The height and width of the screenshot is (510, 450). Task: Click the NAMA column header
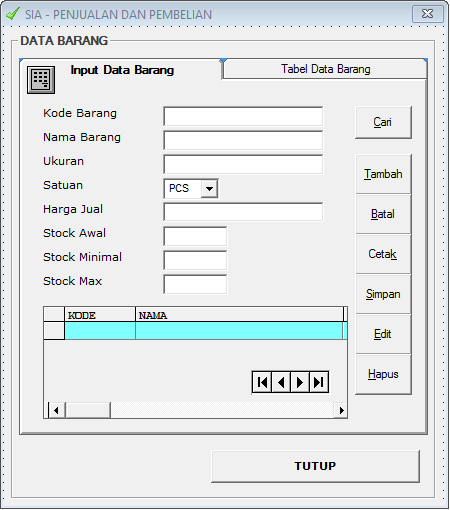(x=239, y=314)
